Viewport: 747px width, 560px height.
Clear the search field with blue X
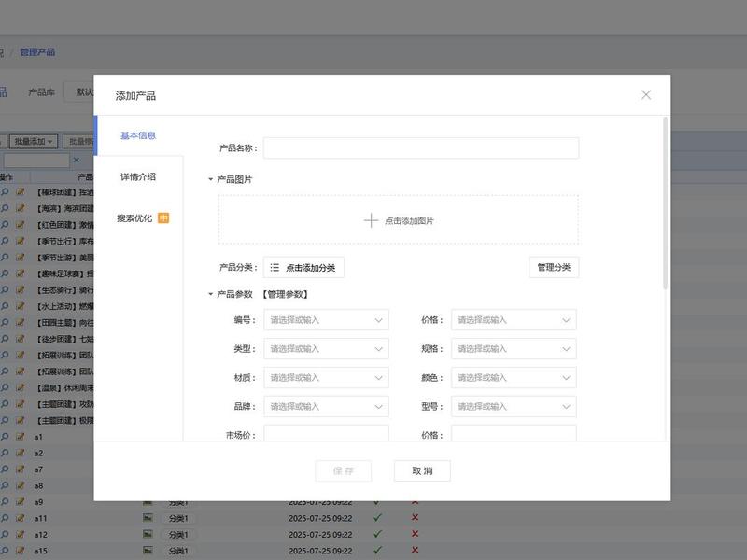pyautogui.click(x=77, y=160)
